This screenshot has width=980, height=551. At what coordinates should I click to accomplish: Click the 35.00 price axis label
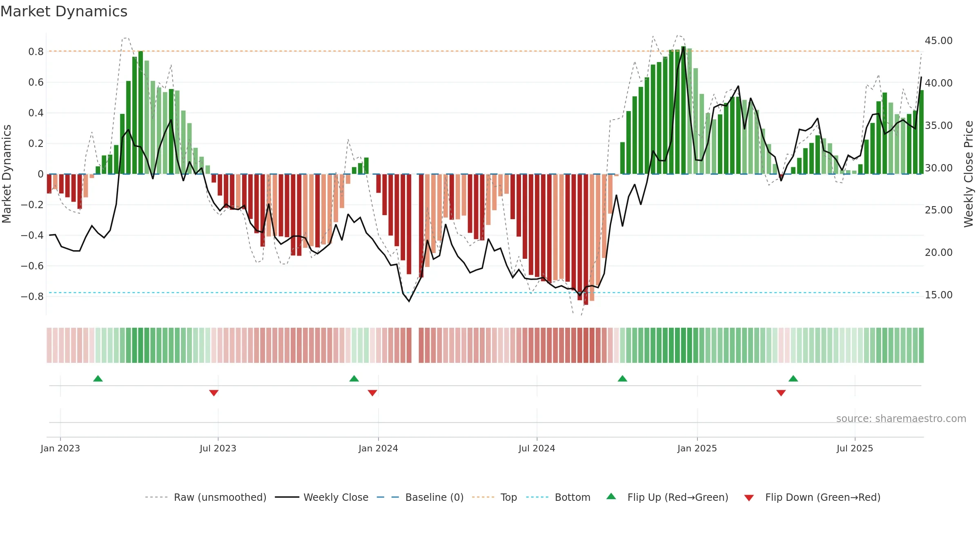tap(938, 126)
